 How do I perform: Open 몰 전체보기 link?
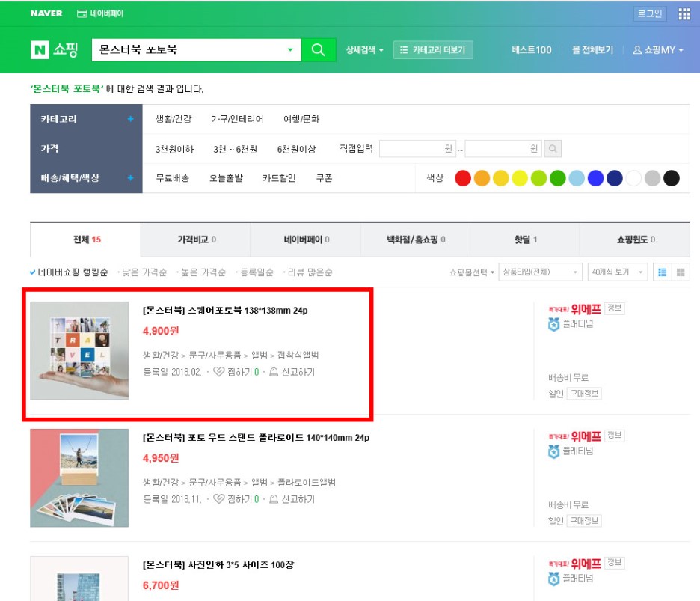click(592, 50)
